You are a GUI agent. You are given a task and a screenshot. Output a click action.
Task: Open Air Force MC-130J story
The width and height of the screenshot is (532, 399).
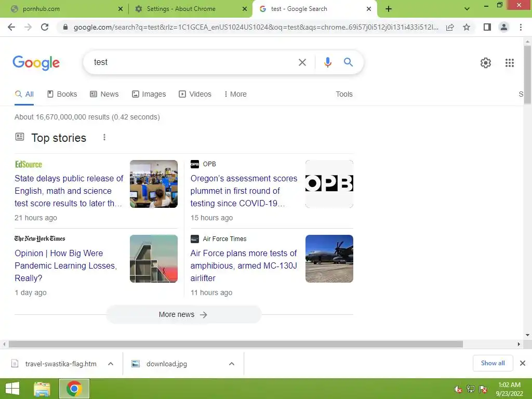244,265
